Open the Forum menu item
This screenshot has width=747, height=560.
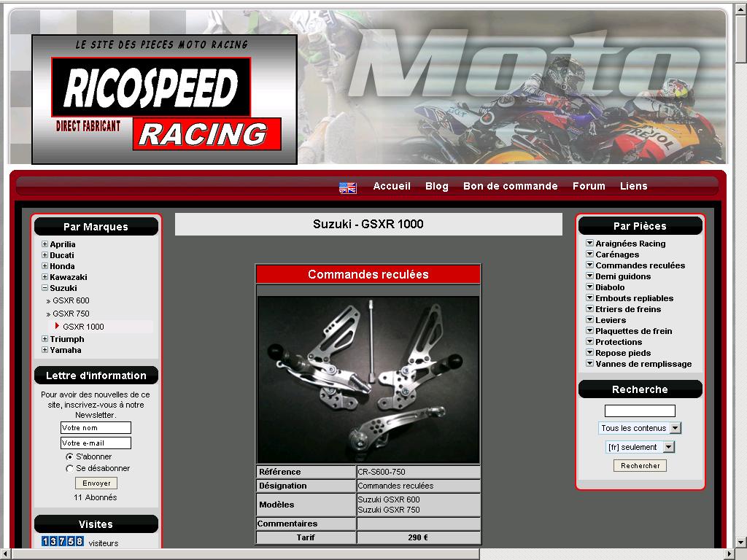pos(589,186)
